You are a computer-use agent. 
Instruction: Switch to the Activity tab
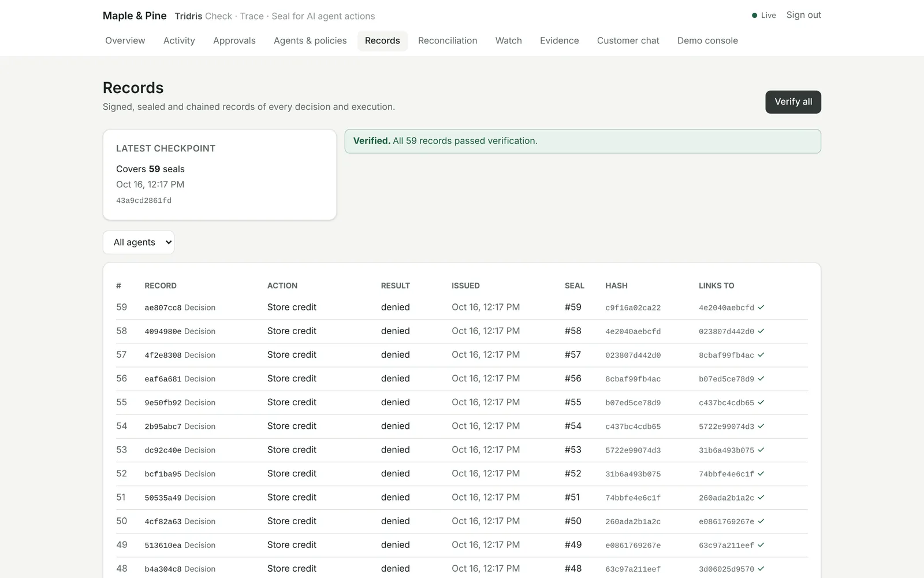tap(179, 40)
